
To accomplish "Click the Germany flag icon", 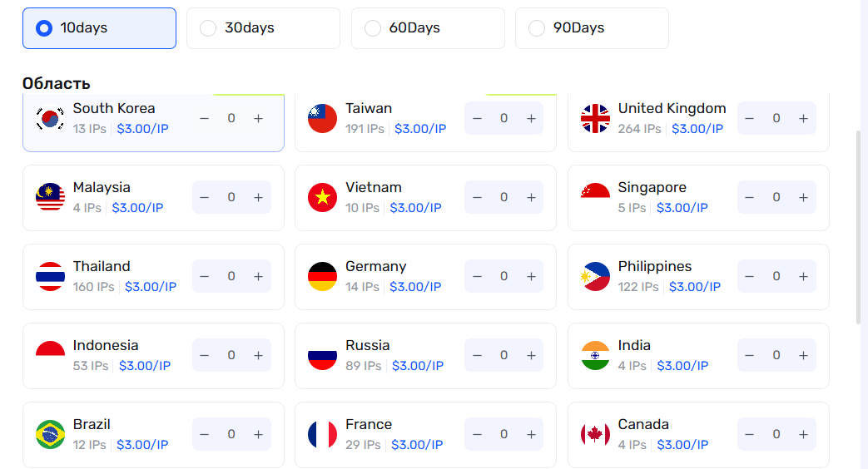I will pyautogui.click(x=322, y=276).
